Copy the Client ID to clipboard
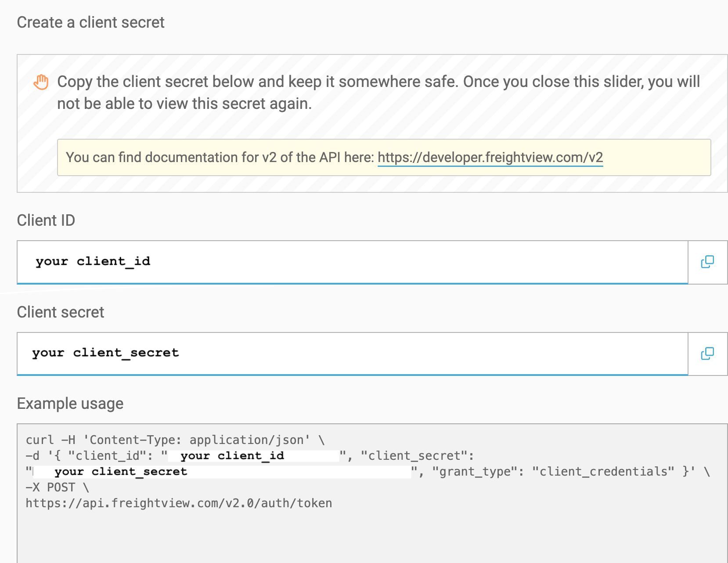Image resolution: width=728 pixels, height=563 pixels. click(707, 262)
